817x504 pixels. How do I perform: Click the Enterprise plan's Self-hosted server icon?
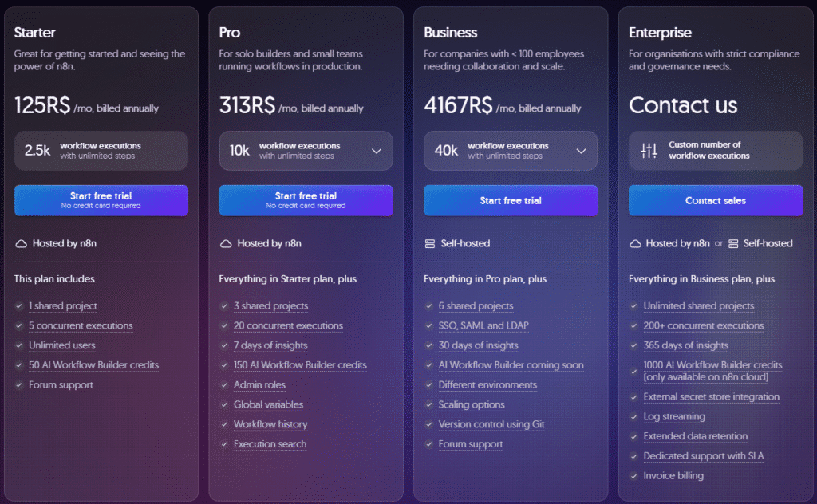click(x=733, y=243)
